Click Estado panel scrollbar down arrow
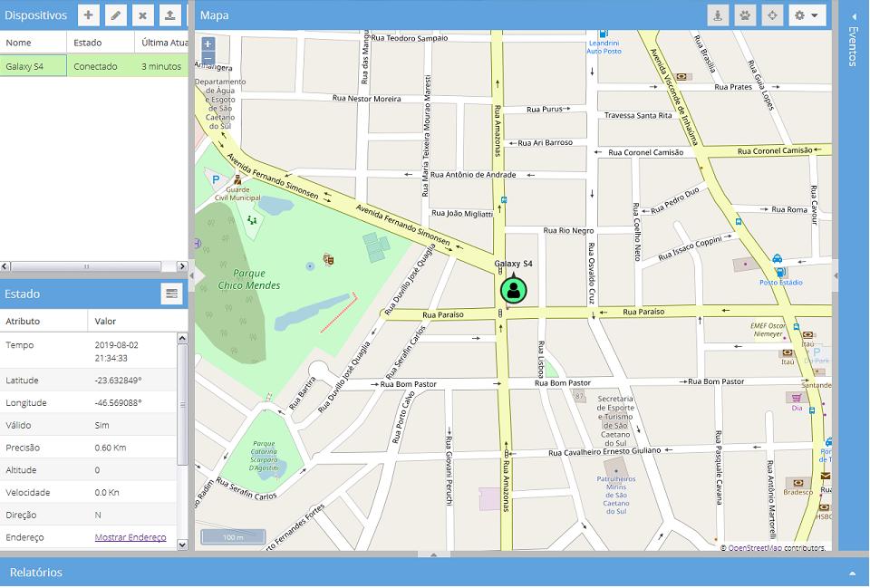The height and width of the screenshot is (588, 870). (x=182, y=545)
